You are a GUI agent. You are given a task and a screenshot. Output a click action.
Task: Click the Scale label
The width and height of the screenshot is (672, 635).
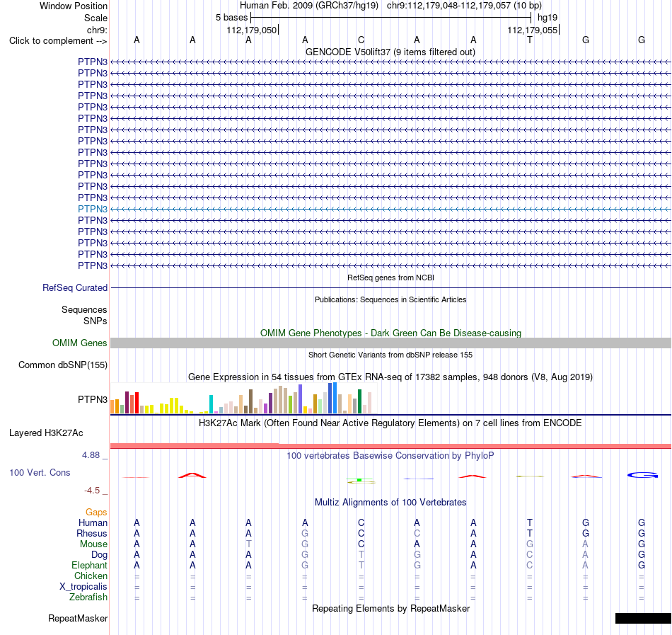tap(95, 18)
